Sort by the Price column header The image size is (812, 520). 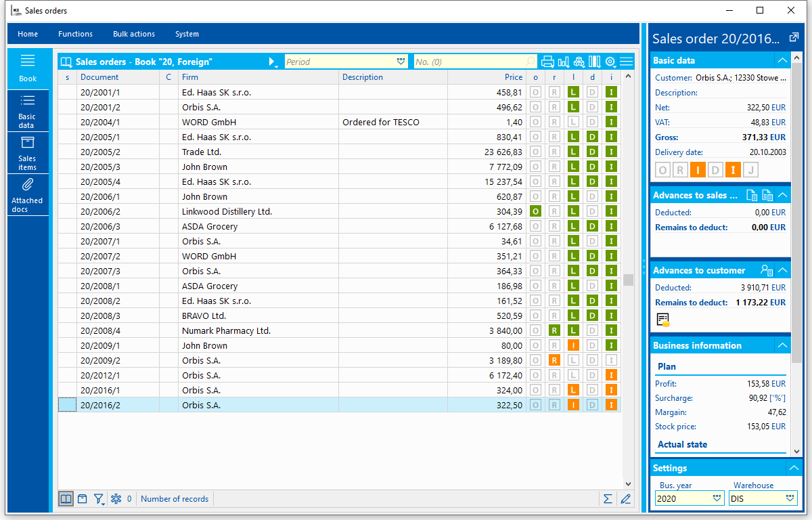tap(487, 77)
